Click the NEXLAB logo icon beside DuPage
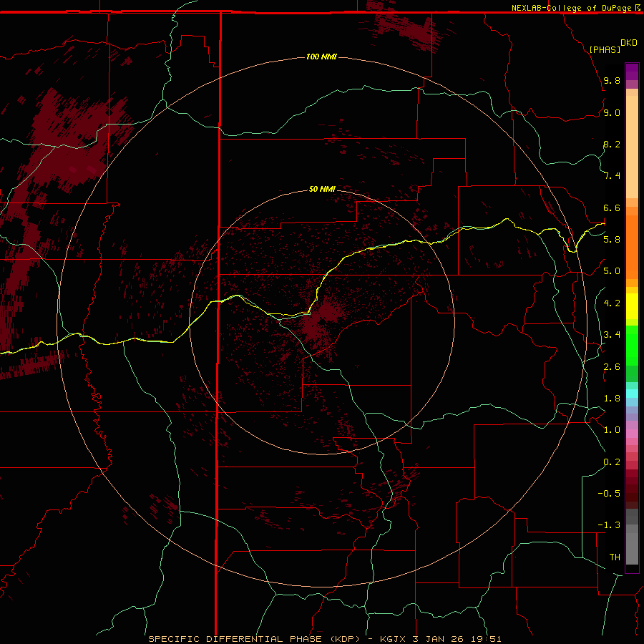This screenshot has height=644, width=644. tap(638, 7)
